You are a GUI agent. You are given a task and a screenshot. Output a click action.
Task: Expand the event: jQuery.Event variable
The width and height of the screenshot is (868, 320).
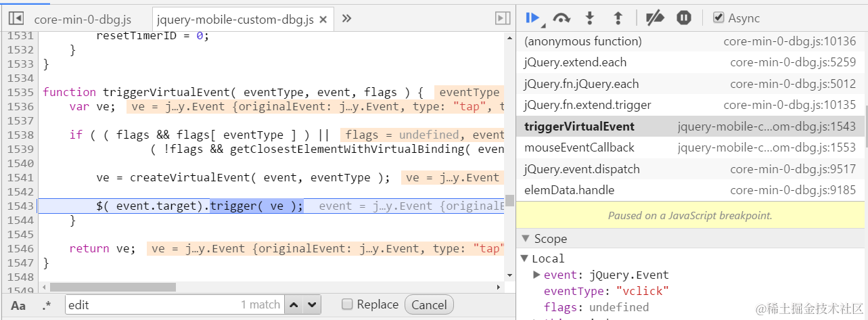click(x=536, y=275)
